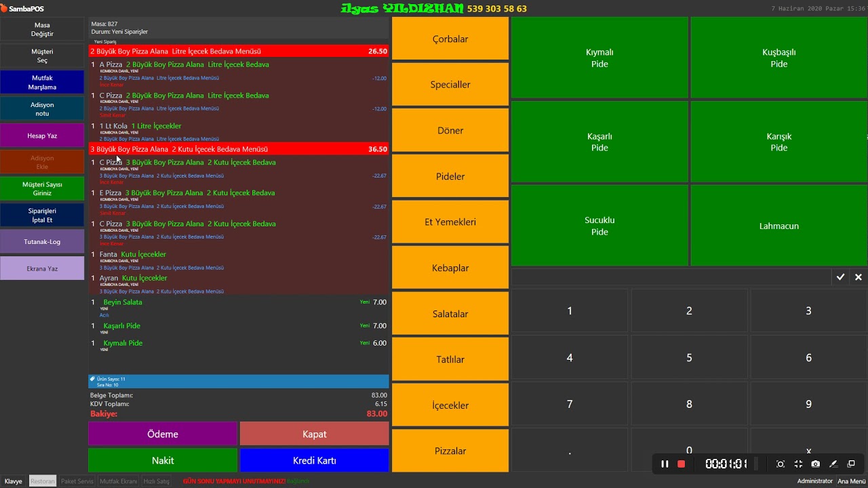The image size is (868, 488).
Task: Click Müşteri Sayısı Giriniz button
Action: click(42, 188)
